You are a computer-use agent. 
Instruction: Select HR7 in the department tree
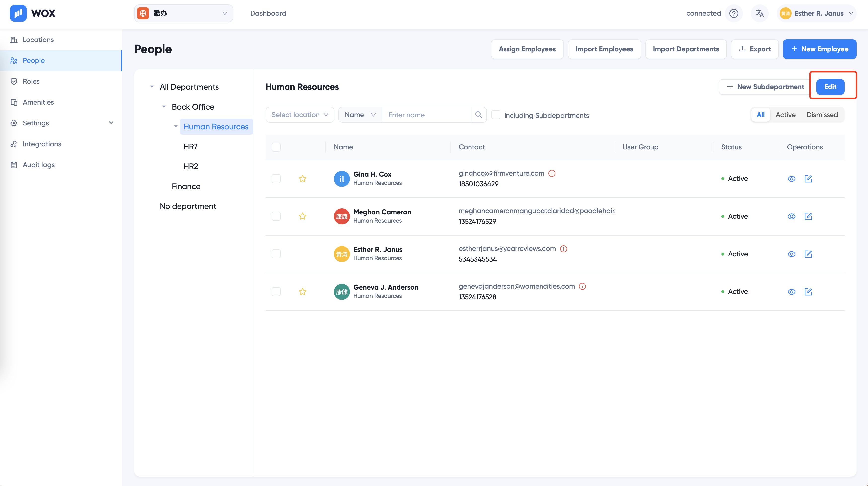pos(190,146)
